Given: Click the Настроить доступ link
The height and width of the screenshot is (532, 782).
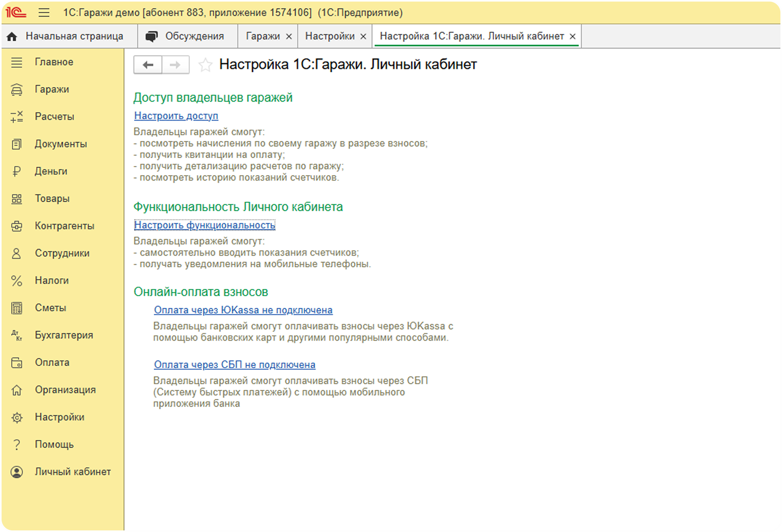Looking at the screenshot, I should click(176, 116).
